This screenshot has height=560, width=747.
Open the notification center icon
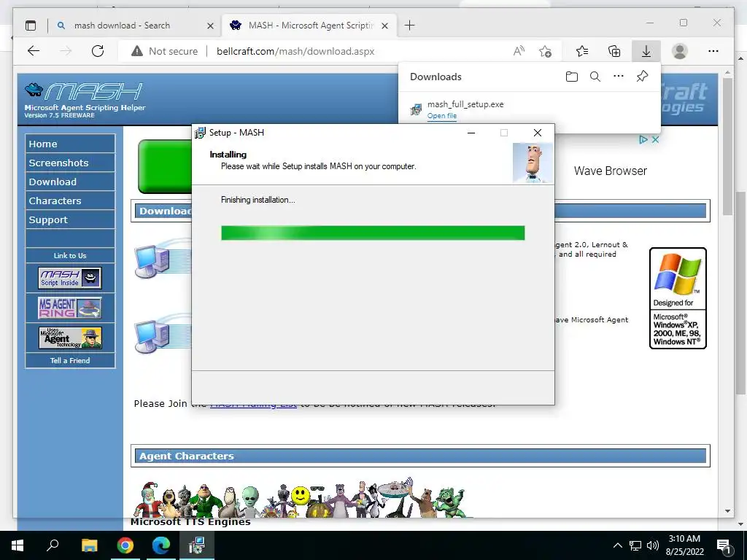pos(724,545)
